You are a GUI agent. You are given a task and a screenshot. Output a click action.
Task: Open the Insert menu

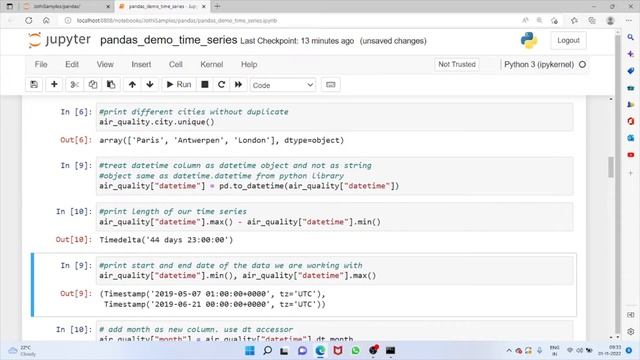pyautogui.click(x=141, y=64)
